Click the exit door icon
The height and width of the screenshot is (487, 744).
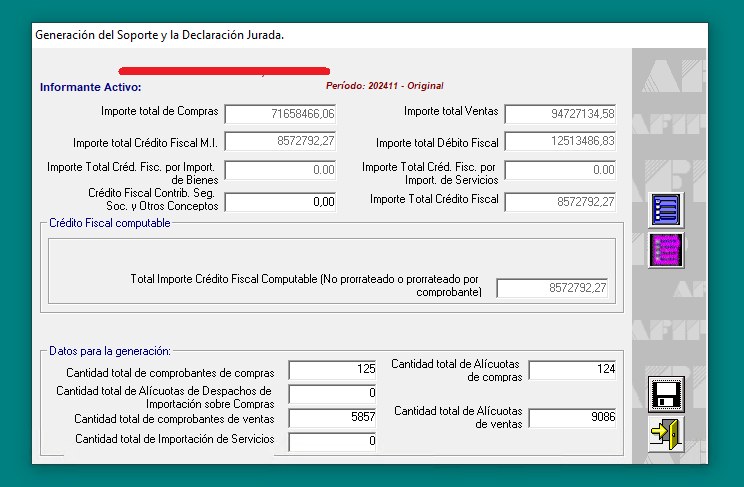pos(665,434)
